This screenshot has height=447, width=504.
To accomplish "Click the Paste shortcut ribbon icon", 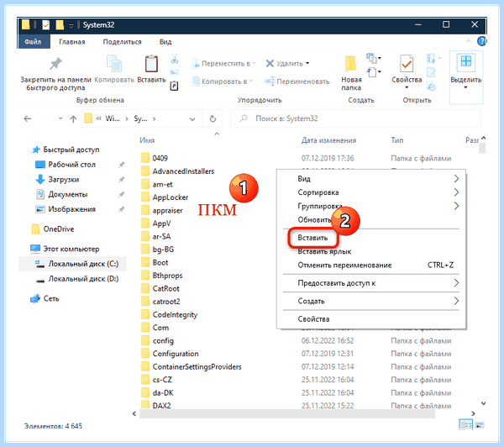I will [174, 86].
